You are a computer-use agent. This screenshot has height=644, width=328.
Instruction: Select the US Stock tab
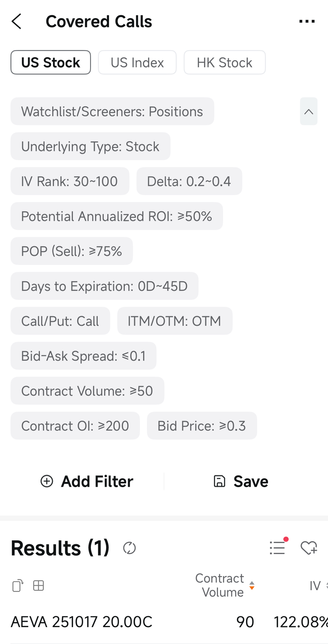click(x=51, y=62)
